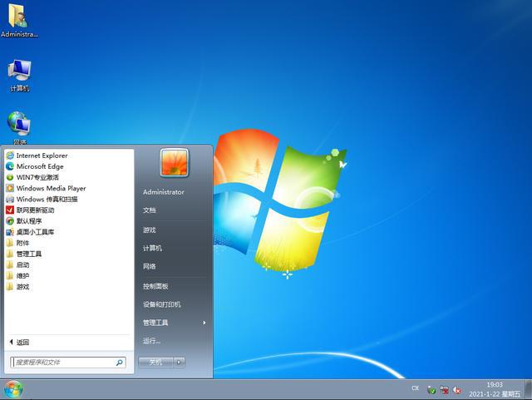Click the muted volume tray icon
Image resolution: width=532 pixels, height=400 pixels.
(457, 390)
